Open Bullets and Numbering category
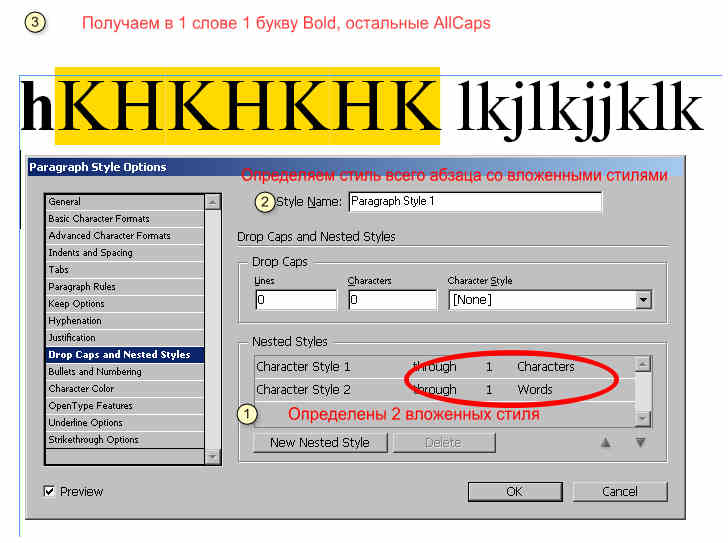Image resolution: width=728 pixels, height=543 pixels. (x=125, y=372)
